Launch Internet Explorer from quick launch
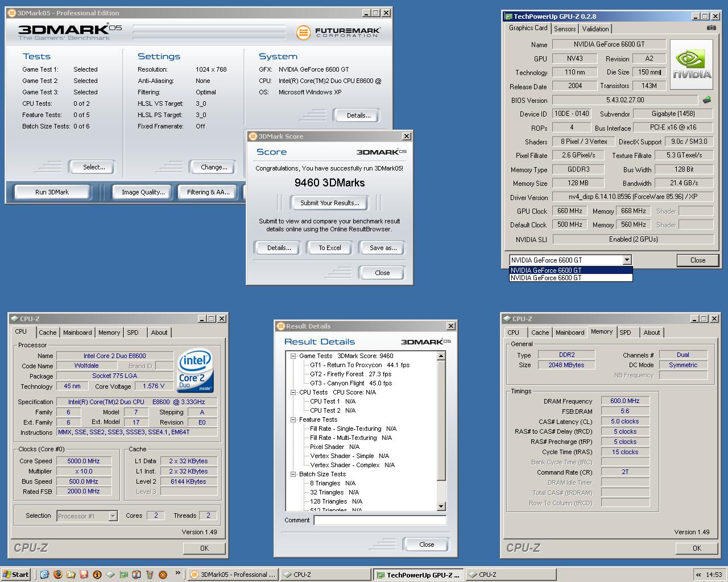This screenshot has width=728, height=582. pos(44,575)
